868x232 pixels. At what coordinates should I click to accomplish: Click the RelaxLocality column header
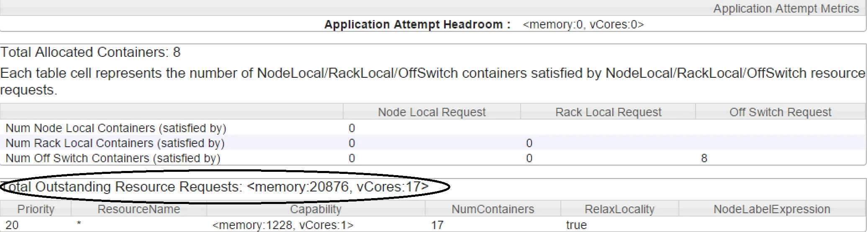click(619, 209)
